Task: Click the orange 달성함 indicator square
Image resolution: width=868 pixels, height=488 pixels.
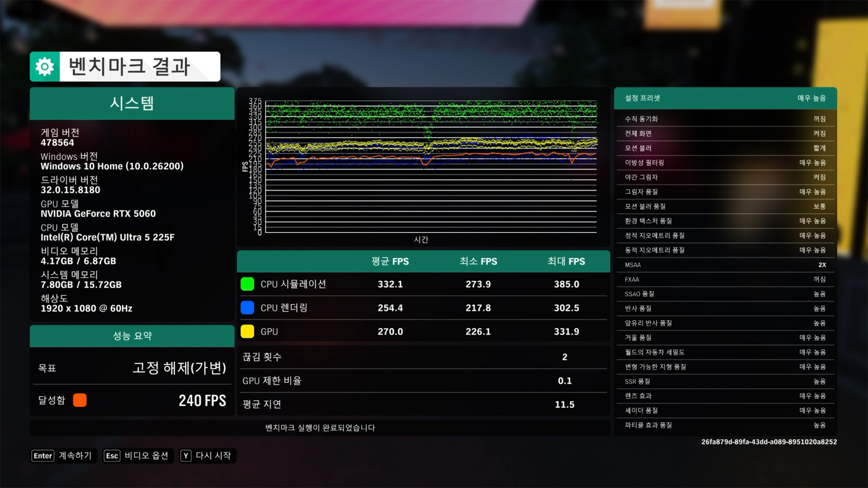Action: (x=80, y=400)
